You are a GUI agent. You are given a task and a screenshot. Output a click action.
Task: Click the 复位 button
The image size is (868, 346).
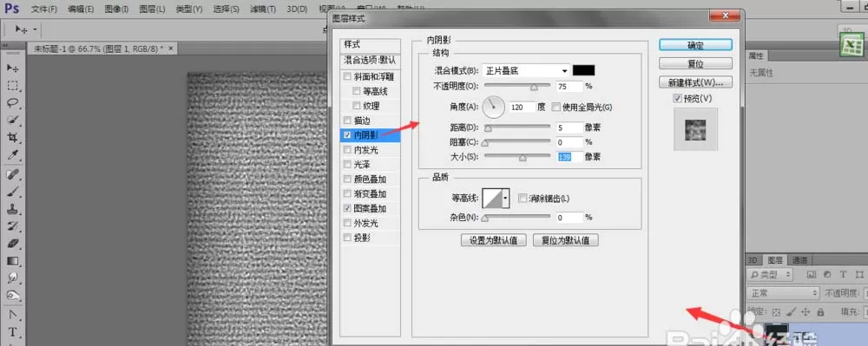(695, 63)
